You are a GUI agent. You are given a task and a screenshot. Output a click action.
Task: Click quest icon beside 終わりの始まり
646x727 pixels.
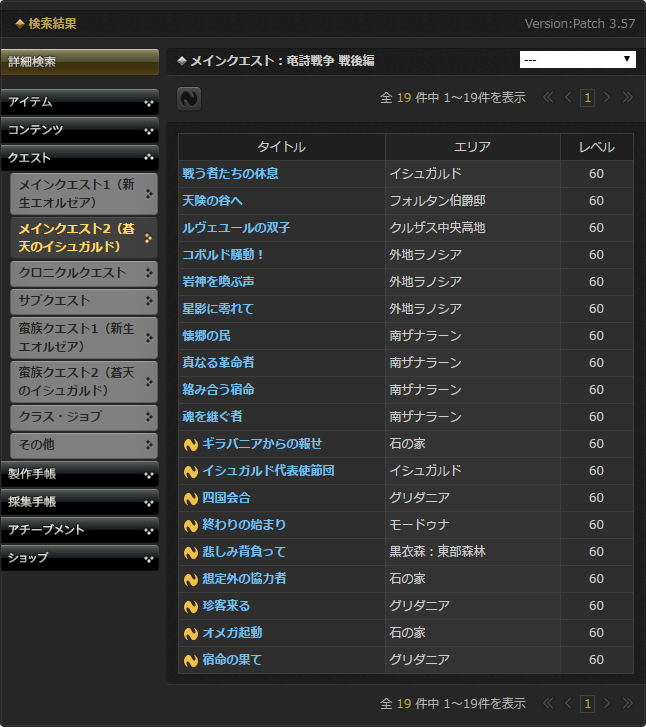pyautogui.click(x=190, y=525)
